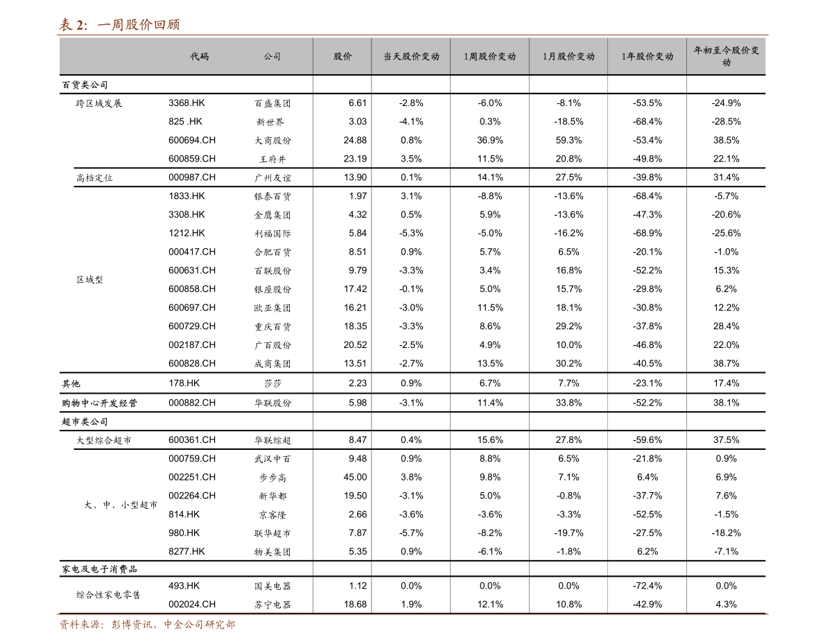This screenshot has height=644, width=825.
Task: Select company name 王府井
Action: click(x=272, y=159)
